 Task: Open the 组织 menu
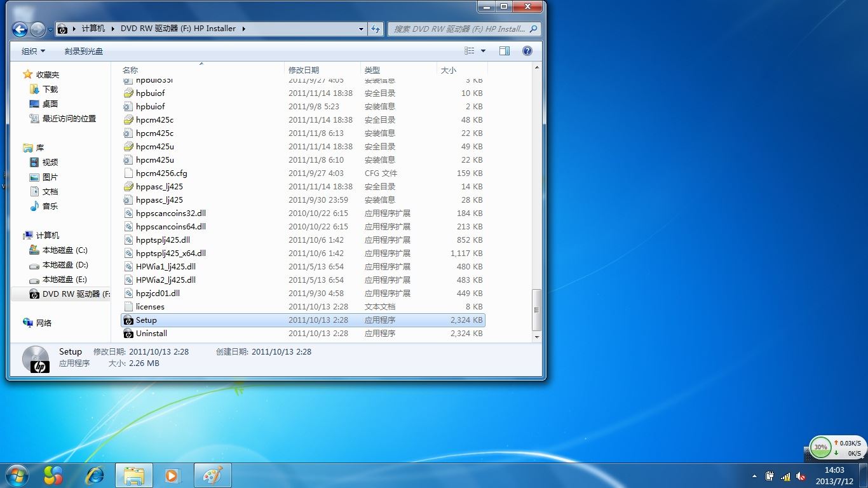[x=33, y=51]
